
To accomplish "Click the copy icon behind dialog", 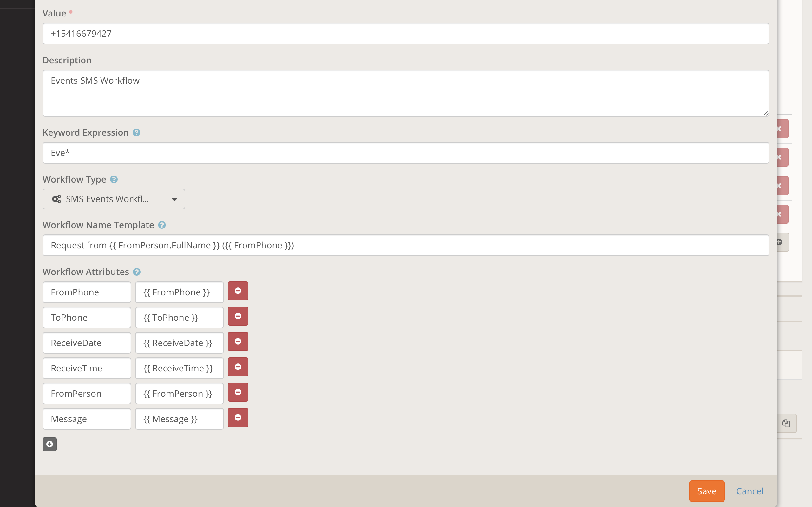I will (x=786, y=423).
